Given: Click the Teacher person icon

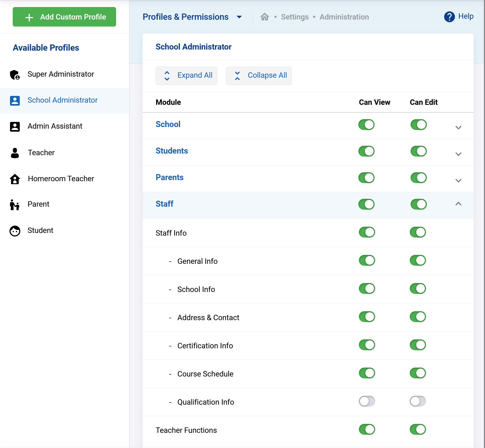Looking at the screenshot, I should tap(15, 153).
